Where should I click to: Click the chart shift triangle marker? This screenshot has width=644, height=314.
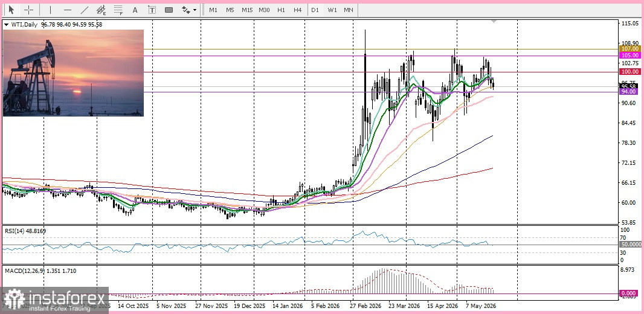(x=494, y=21)
